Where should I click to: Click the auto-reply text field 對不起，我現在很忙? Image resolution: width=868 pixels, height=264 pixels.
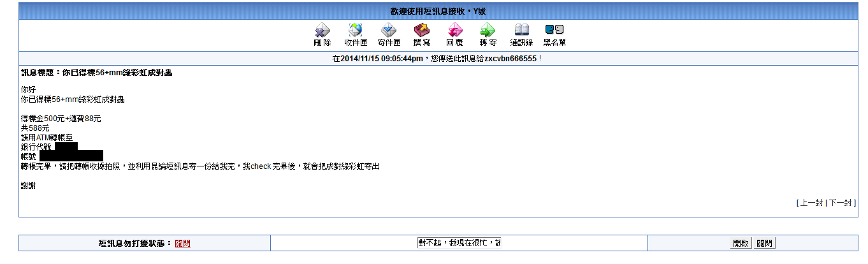459,243
